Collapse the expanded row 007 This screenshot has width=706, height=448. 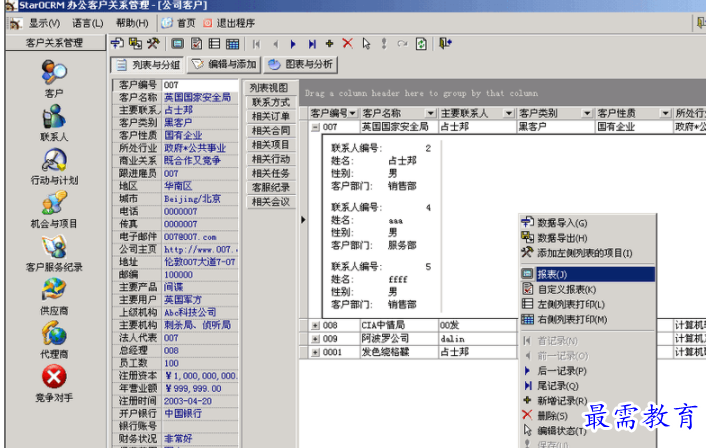(x=316, y=127)
